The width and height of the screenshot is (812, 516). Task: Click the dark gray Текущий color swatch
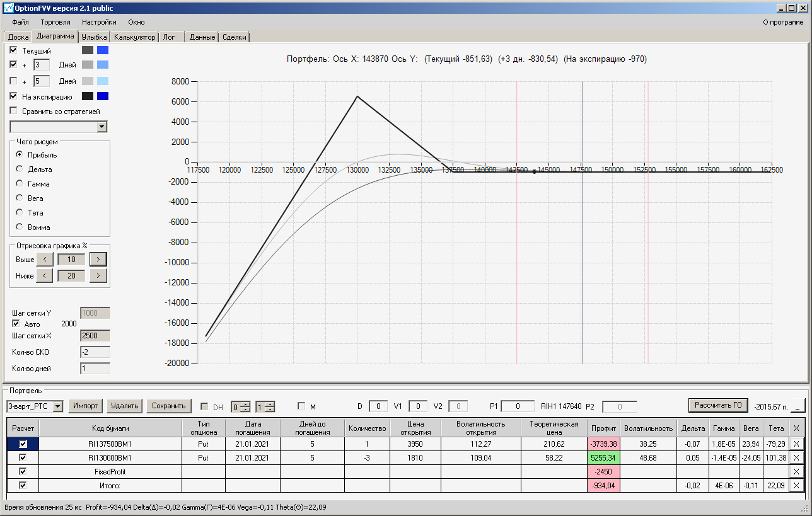pos(87,50)
